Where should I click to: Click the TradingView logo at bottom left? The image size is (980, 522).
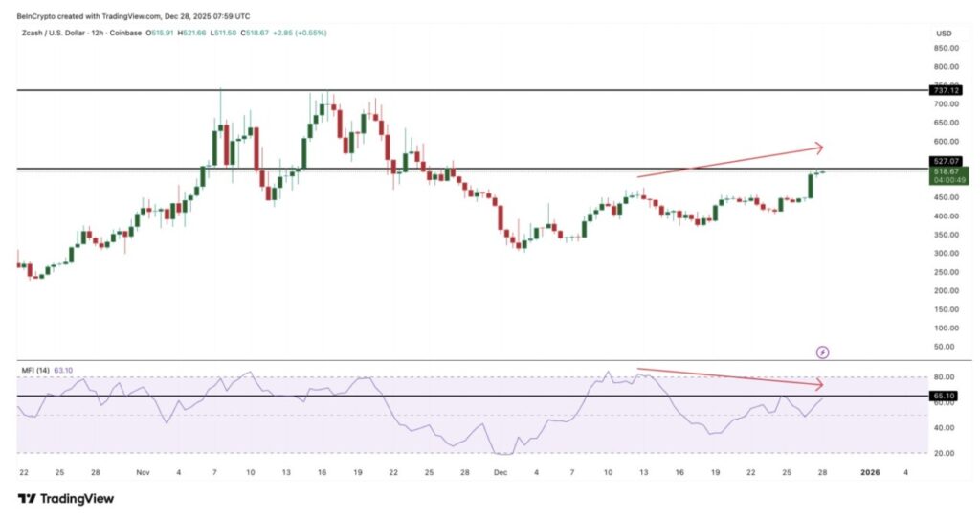[65, 498]
